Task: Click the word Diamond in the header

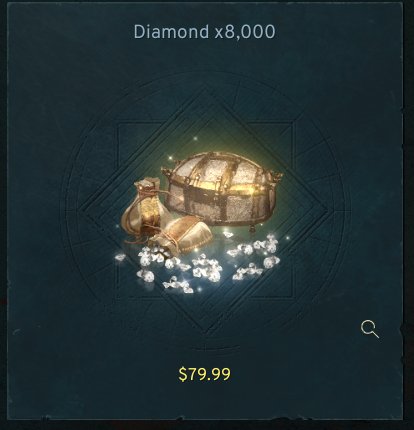Action: coord(171,32)
